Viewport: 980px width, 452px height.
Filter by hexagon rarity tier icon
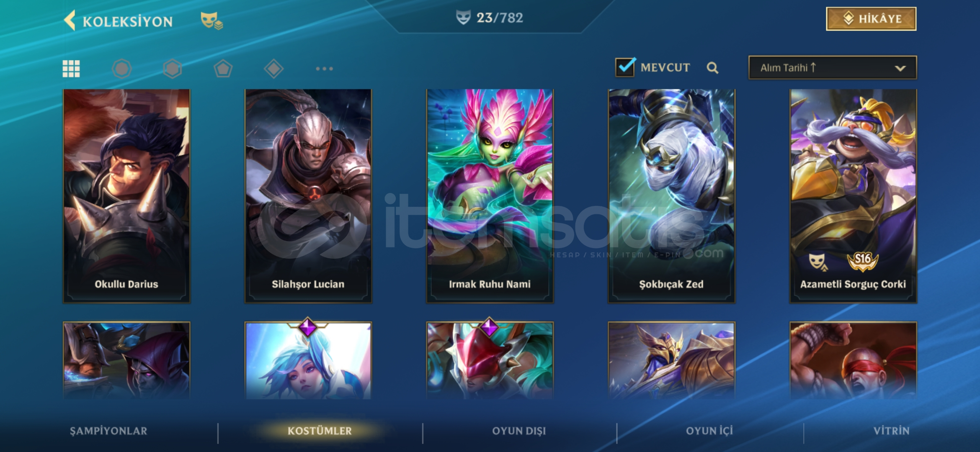tap(173, 69)
